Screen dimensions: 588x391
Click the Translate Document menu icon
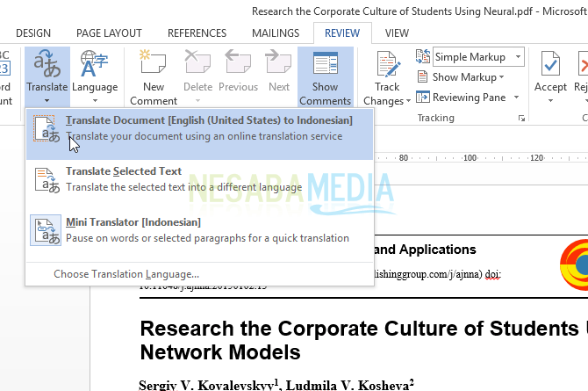pyautogui.click(x=47, y=129)
